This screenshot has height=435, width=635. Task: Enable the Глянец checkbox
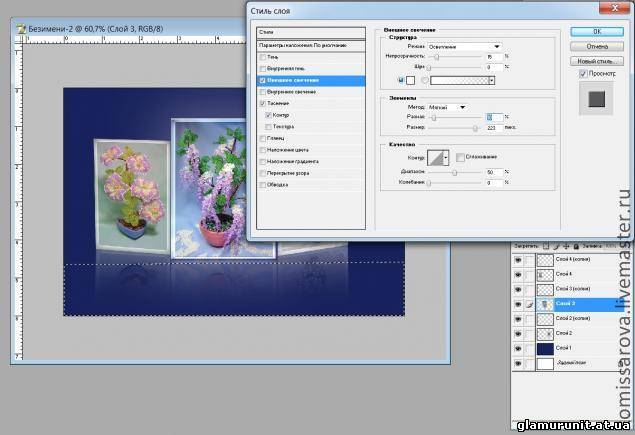(x=263, y=139)
